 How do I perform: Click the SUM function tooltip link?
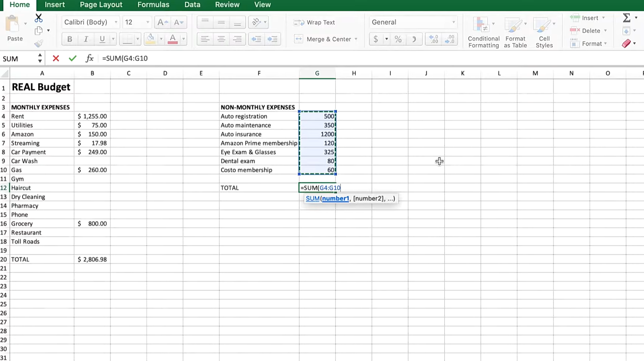[x=312, y=198]
